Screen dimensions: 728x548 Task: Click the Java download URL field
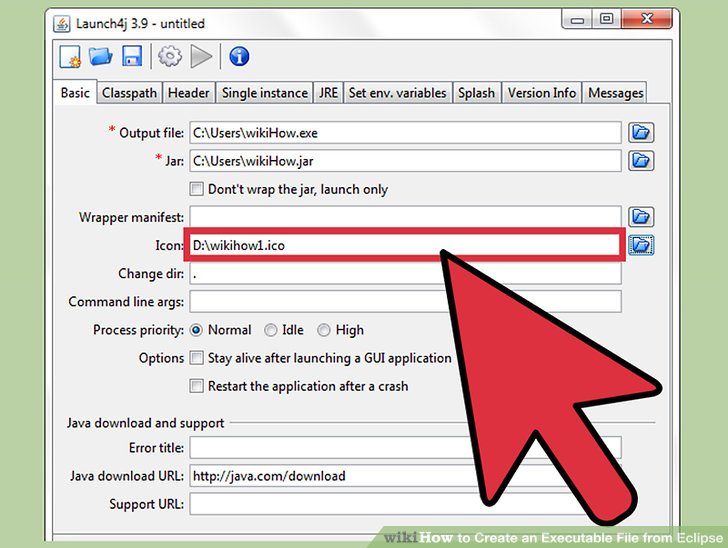[405, 476]
